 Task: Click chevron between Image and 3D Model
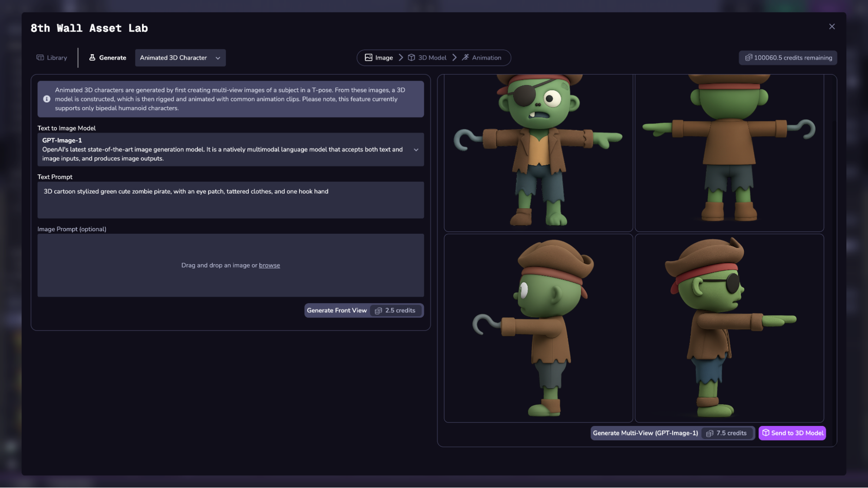point(401,58)
